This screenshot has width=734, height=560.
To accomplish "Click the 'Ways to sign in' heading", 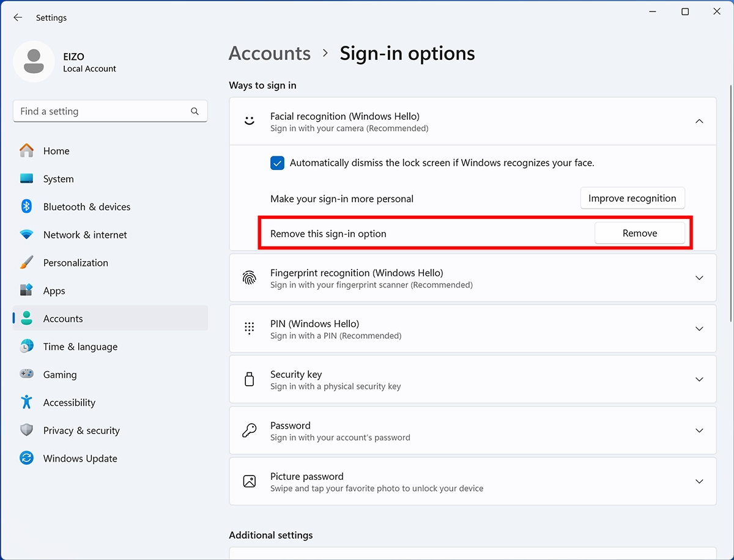I will [x=262, y=85].
